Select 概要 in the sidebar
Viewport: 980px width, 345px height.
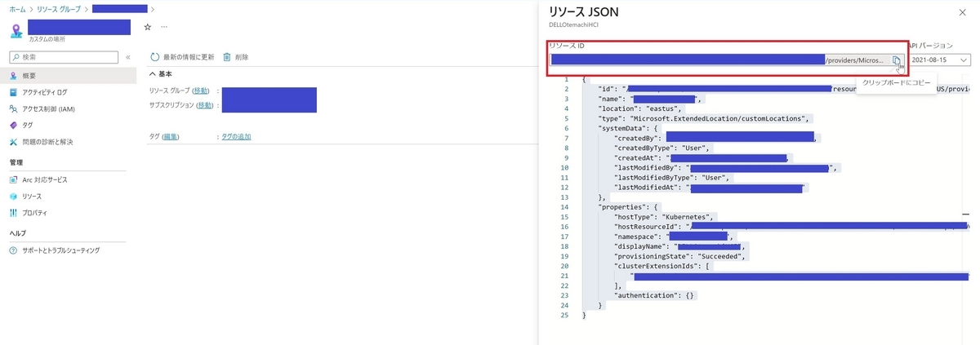pos(69,76)
